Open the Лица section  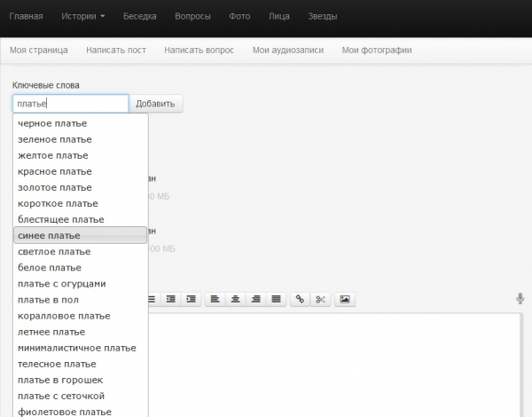pyautogui.click(x=279, y=16)
